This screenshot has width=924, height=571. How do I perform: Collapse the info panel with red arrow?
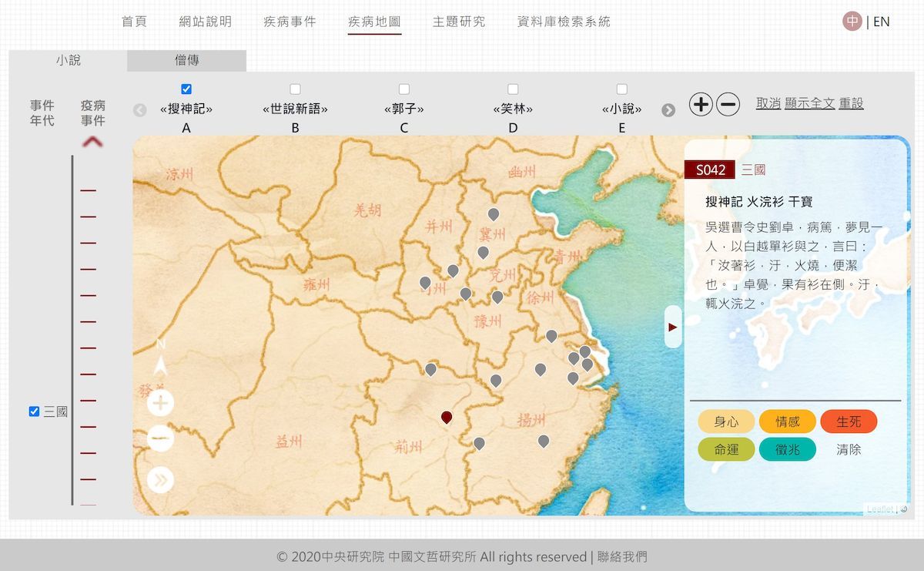673,327
